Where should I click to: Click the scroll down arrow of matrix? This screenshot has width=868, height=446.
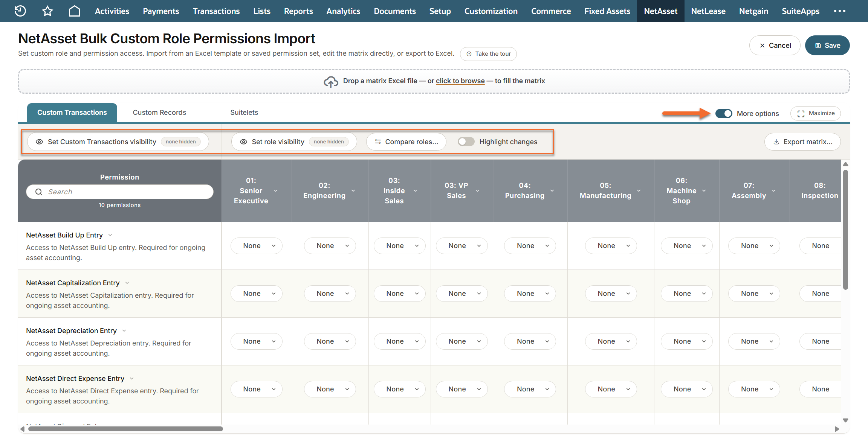tap(845, 420)
